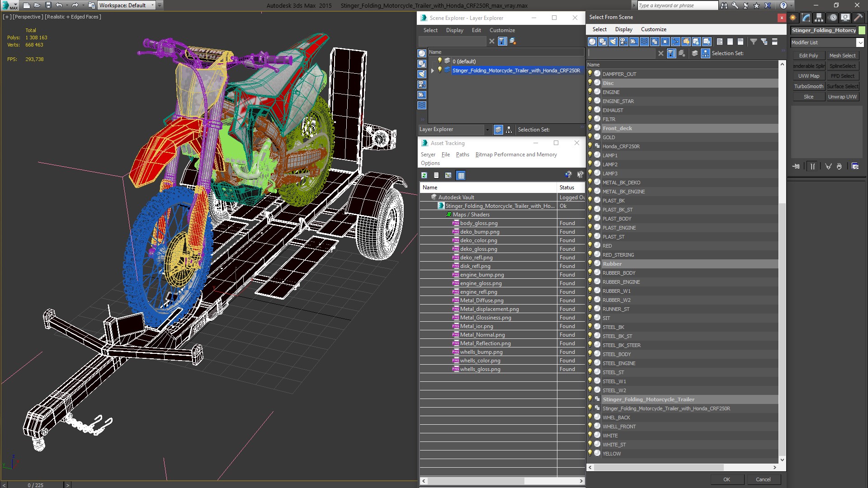868x488 pixels.
Task: Click the OK button
Action: point(726,479)
